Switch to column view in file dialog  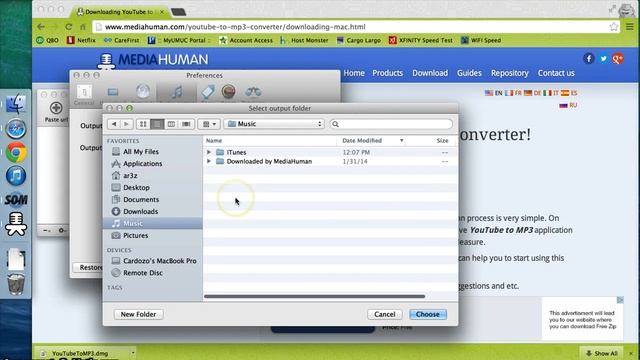point(171,124)
